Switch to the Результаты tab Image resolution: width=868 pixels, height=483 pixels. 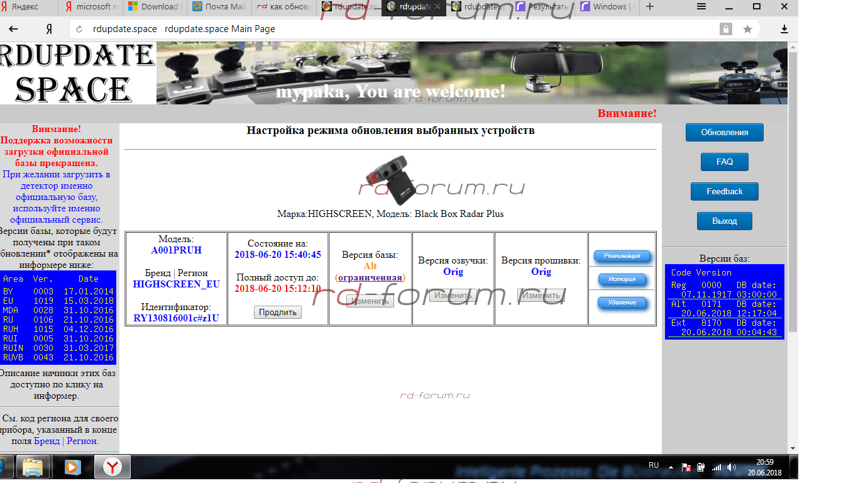click(x=542, y=6)
